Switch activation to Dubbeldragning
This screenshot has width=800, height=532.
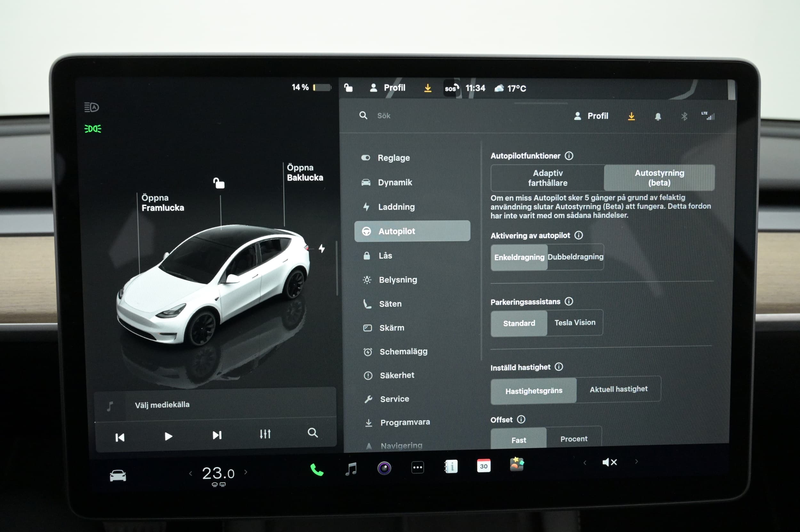[x=575, y=257]
